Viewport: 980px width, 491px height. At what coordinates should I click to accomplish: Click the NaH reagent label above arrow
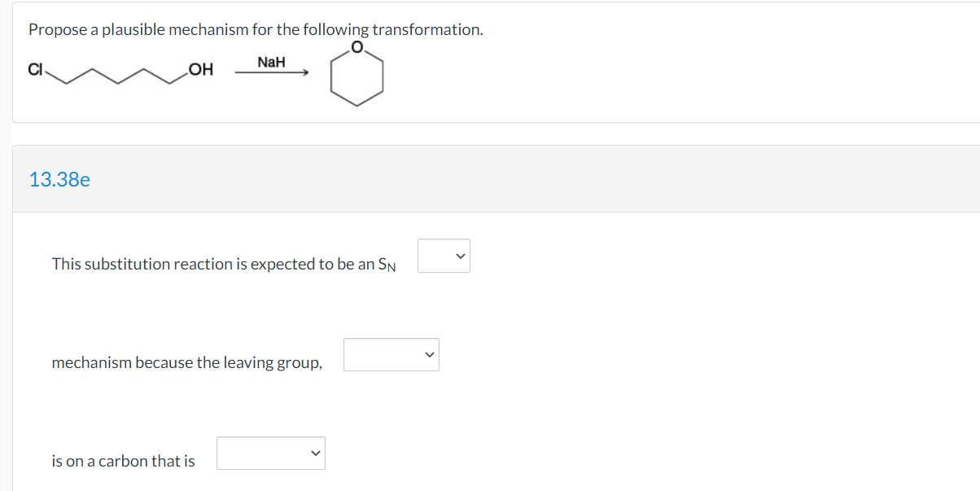[271, 62]
